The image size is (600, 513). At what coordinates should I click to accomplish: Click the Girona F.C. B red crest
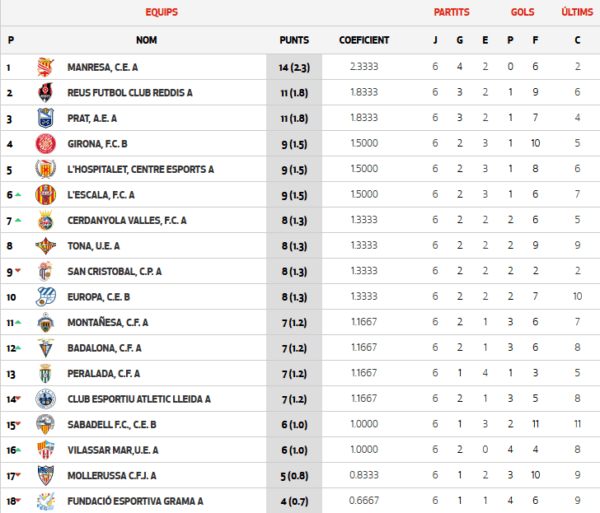[x=46, y=144]
